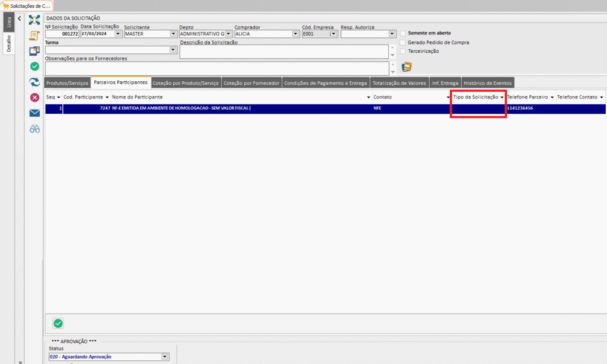Select participant row with code 7247
This screenshot has width=607, height=364.
pos(325,108)
